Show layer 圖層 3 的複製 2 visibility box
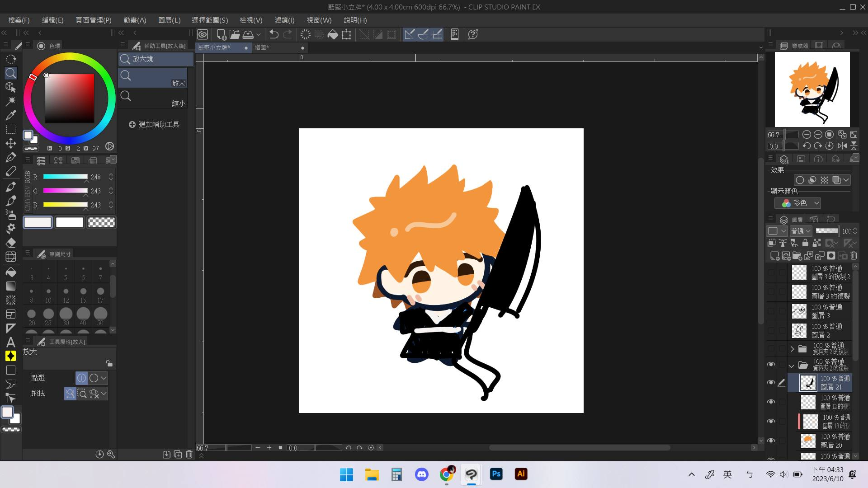The image size is (868, 488). click(771, 272)
